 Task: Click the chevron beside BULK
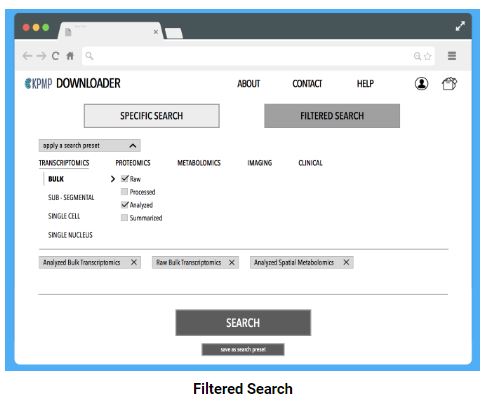click(x=113, y=179)
